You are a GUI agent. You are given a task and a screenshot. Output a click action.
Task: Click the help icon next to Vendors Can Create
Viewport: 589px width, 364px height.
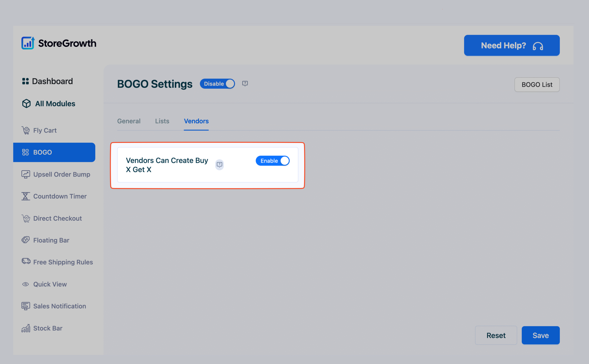point(219,165)
